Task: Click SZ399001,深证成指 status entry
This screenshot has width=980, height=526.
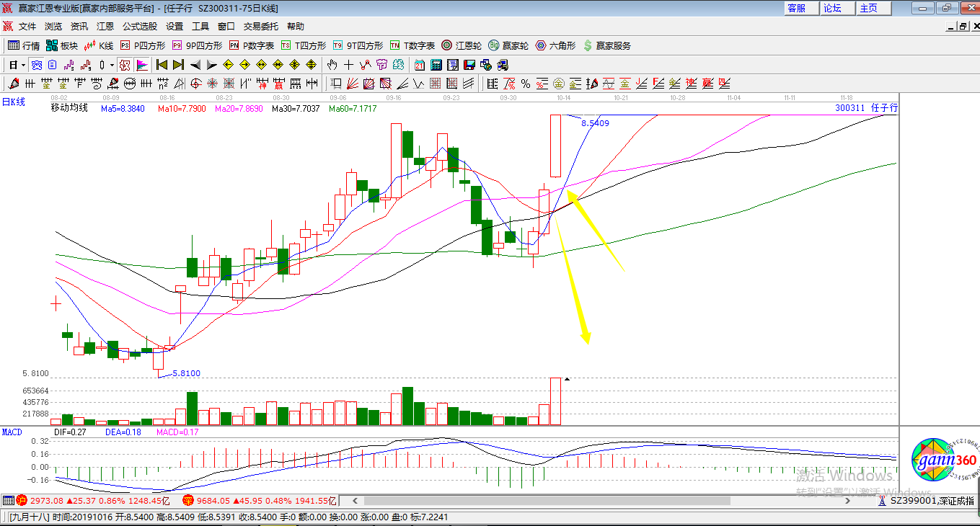Action: coord(931,500)
